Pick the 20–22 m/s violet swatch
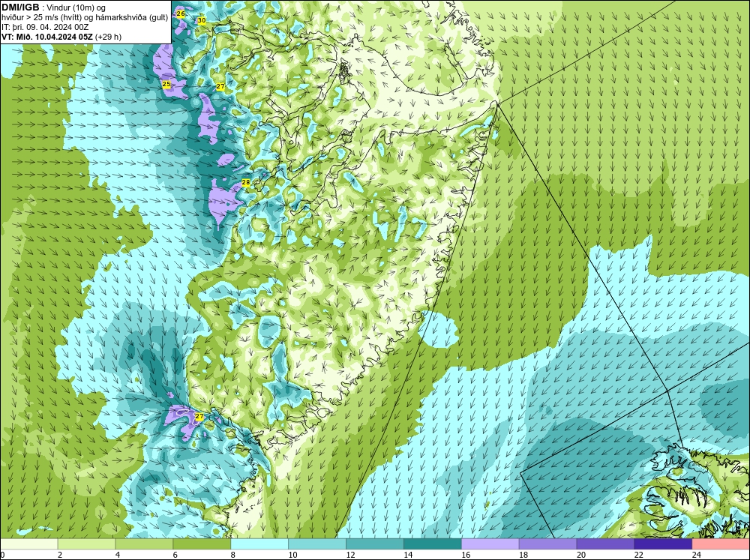Viewport: 750px width, 560px height. pos(605,544)
